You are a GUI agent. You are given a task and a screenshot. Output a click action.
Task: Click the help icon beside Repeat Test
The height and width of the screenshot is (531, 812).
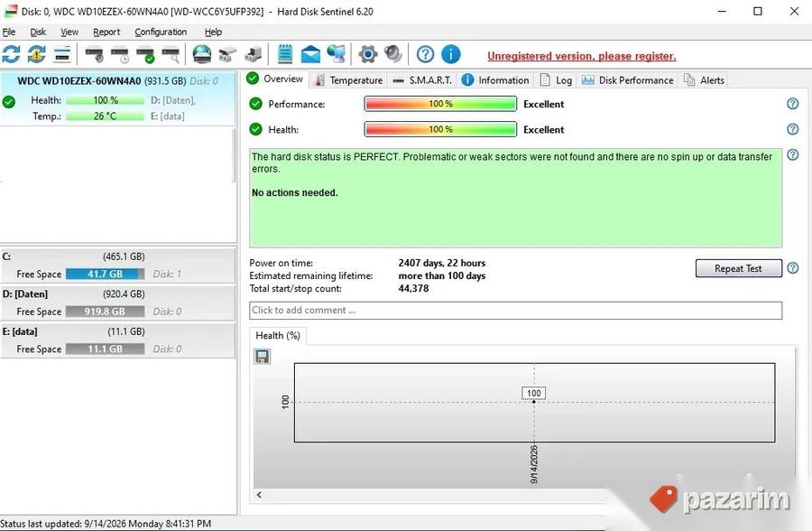[x=792, y=268]
